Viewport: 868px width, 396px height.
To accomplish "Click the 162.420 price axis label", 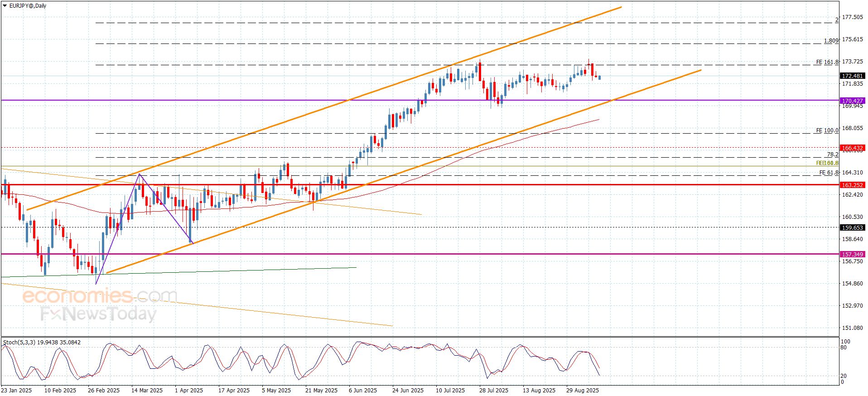I will [x=852, y=195].
